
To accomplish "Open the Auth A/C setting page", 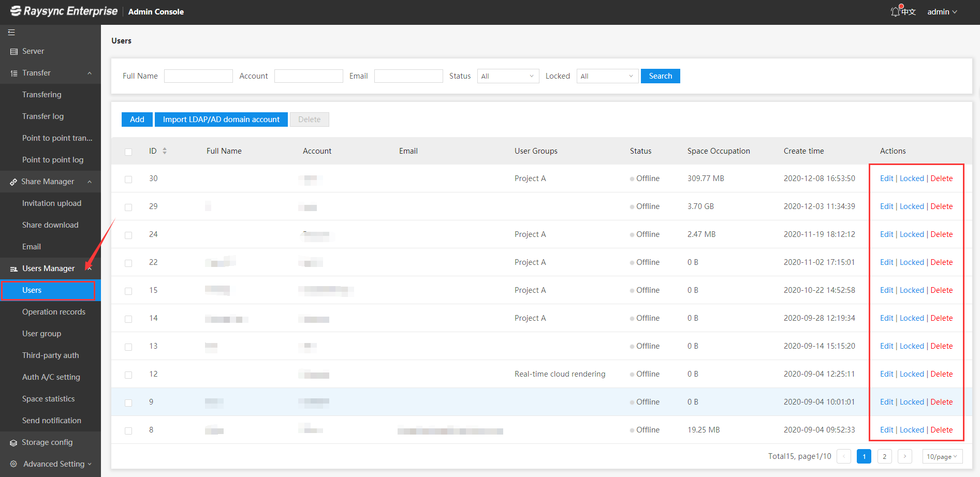I will pyautogui.click(x=51, y=377).
